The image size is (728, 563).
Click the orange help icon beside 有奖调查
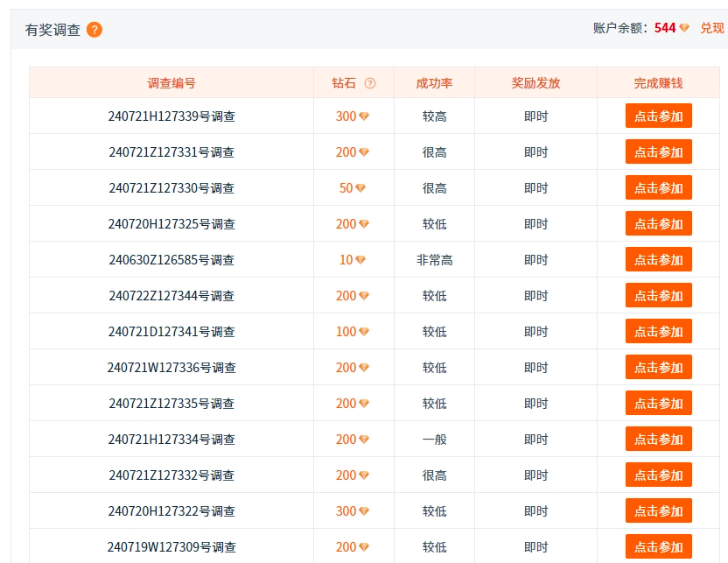94,30
